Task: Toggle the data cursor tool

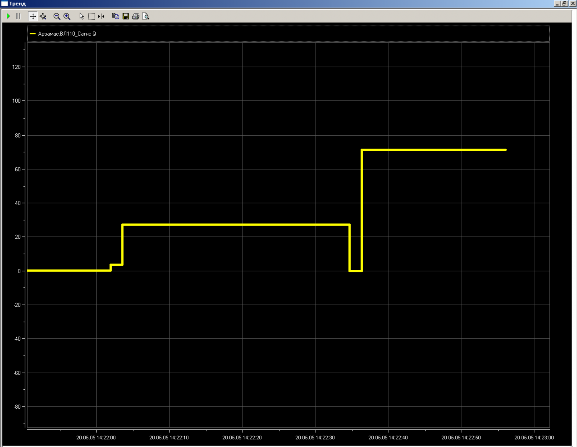Action: pyautogui.click(x=101, y=16)
